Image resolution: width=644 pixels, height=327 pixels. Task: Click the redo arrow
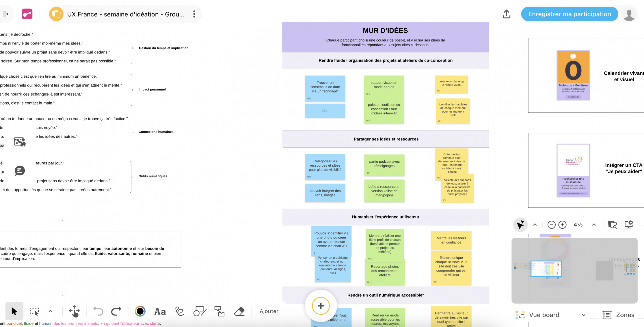click(116, 311)
